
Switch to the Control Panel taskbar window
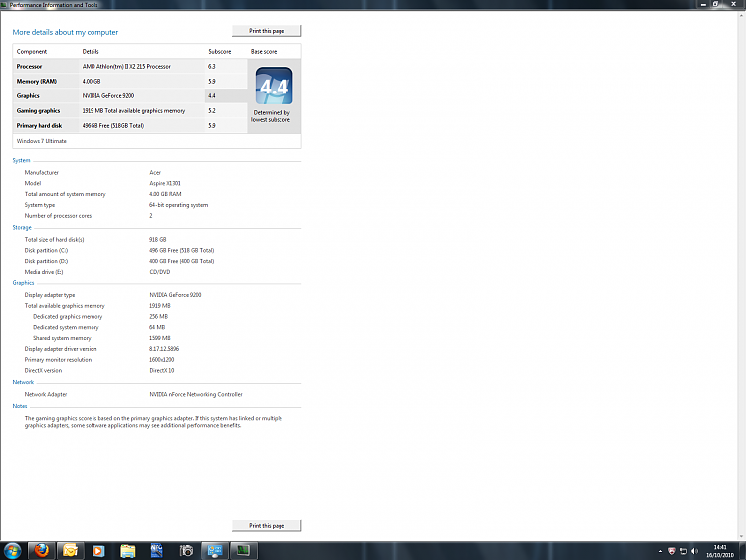(215, 551)
